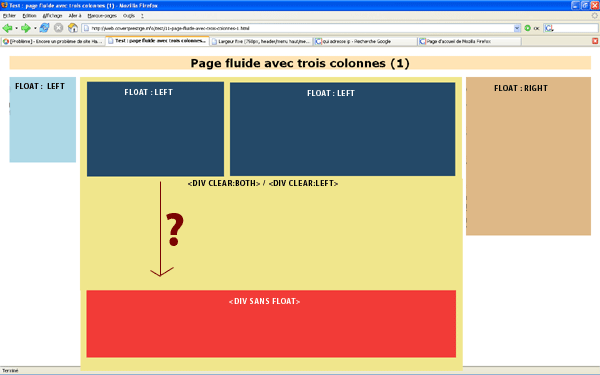600x375 pixels.
Task: Open the ? help menu
Action: coord(142,16)
